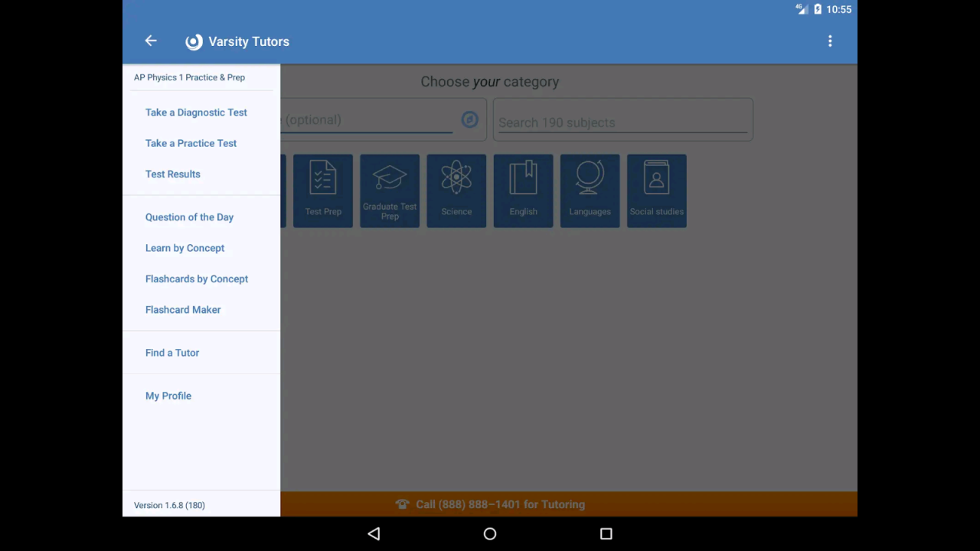Open the English category tile
The image size is (980, 551).
click(x=523, y=191)
